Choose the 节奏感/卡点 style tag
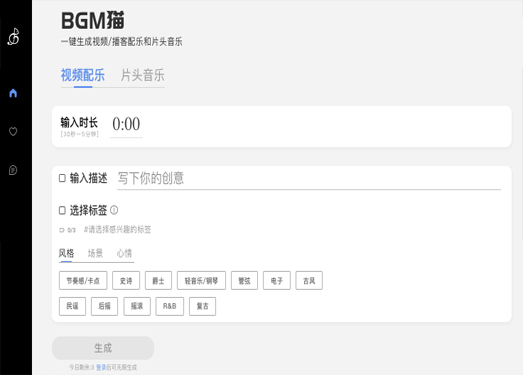523x375 pixels. [x=83, y=281]
